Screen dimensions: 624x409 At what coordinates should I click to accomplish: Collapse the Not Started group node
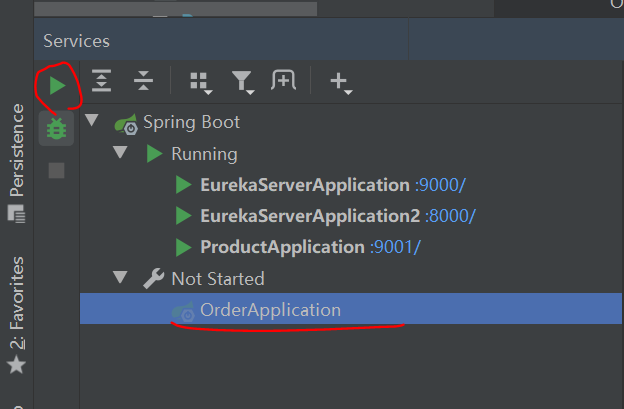coord(120,277)
